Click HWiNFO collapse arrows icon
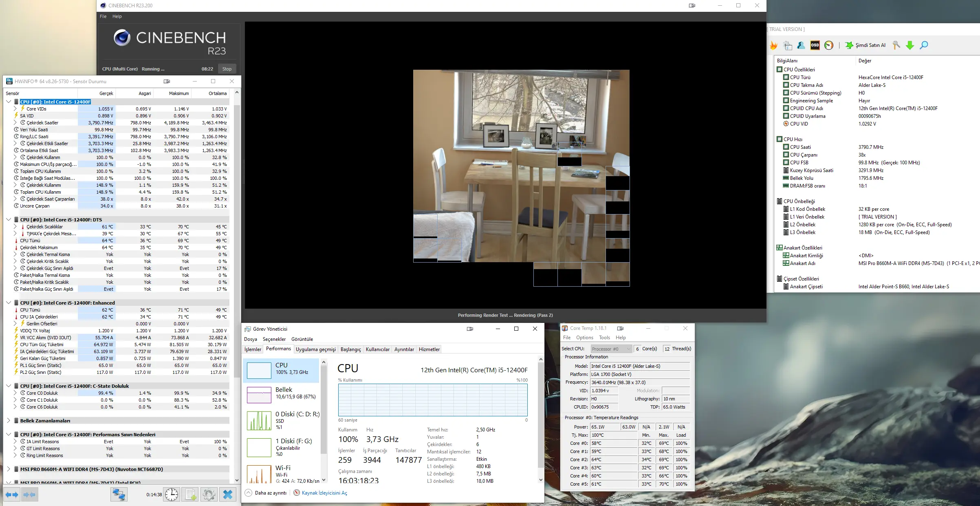This screenshot has width=980, height=506. pos(29,495)
